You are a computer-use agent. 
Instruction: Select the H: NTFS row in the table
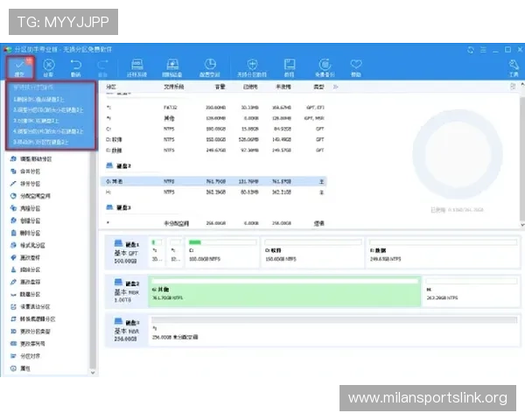tap(214, 192)
